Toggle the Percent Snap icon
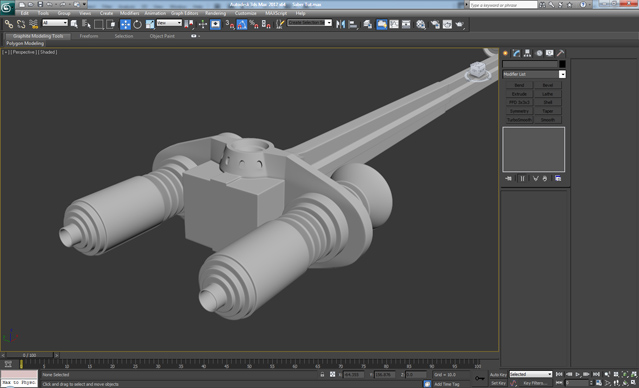639x388 pixels. [254, 24]
